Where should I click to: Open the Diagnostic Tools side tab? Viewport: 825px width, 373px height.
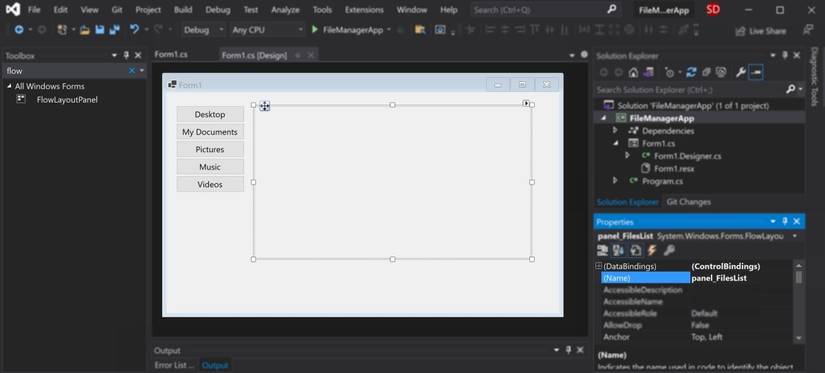(814, 77)
